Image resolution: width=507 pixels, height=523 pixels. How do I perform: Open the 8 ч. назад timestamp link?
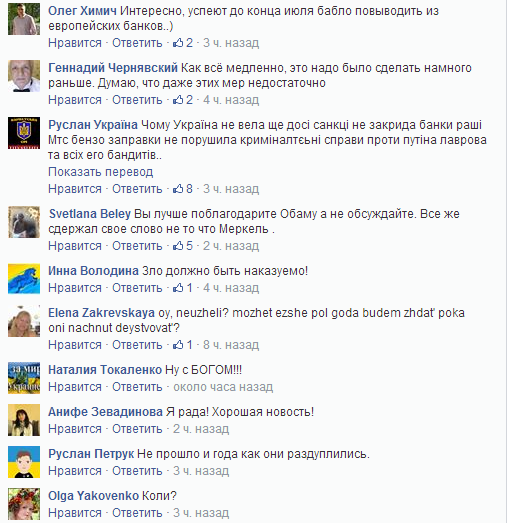(x=231, y=345)
